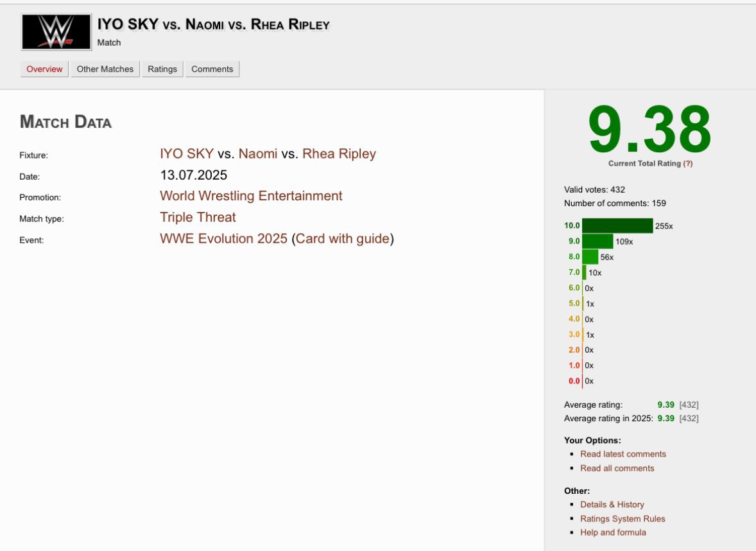Open World Wrestling Entertainment promotion link
Viewport: 756px width, 551px height.
251,196
